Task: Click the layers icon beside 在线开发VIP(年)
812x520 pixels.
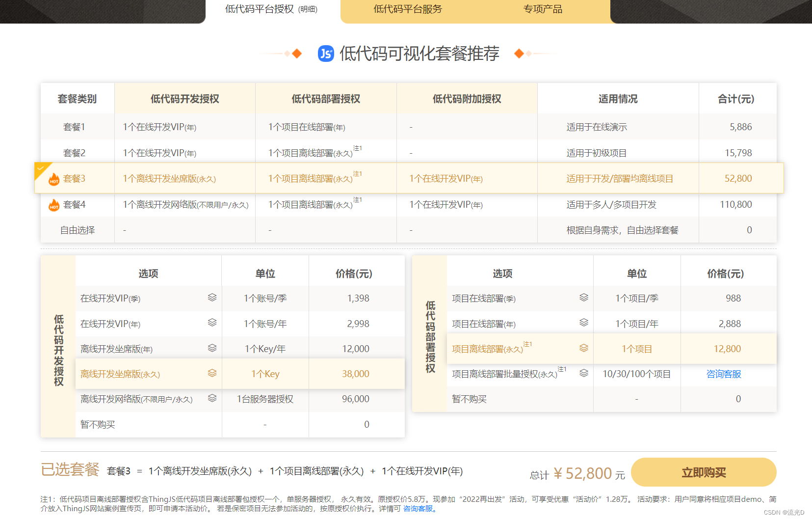Action: point(212,323)
